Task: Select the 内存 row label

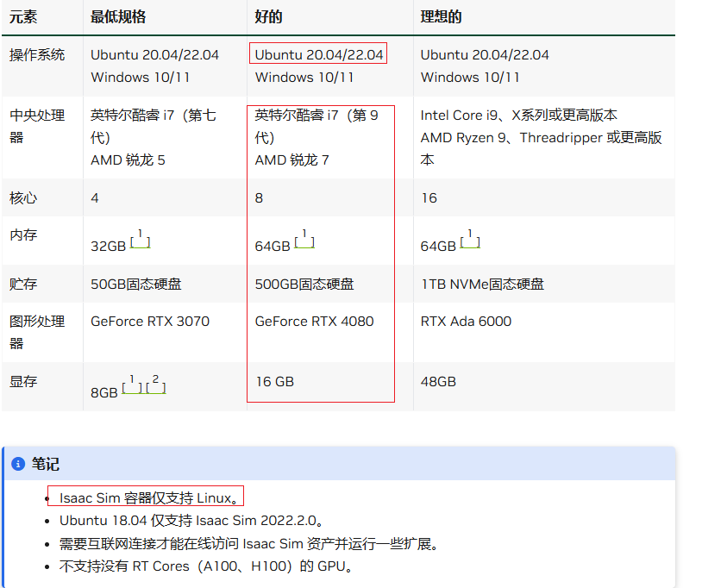Action: [x=23, y=235]
